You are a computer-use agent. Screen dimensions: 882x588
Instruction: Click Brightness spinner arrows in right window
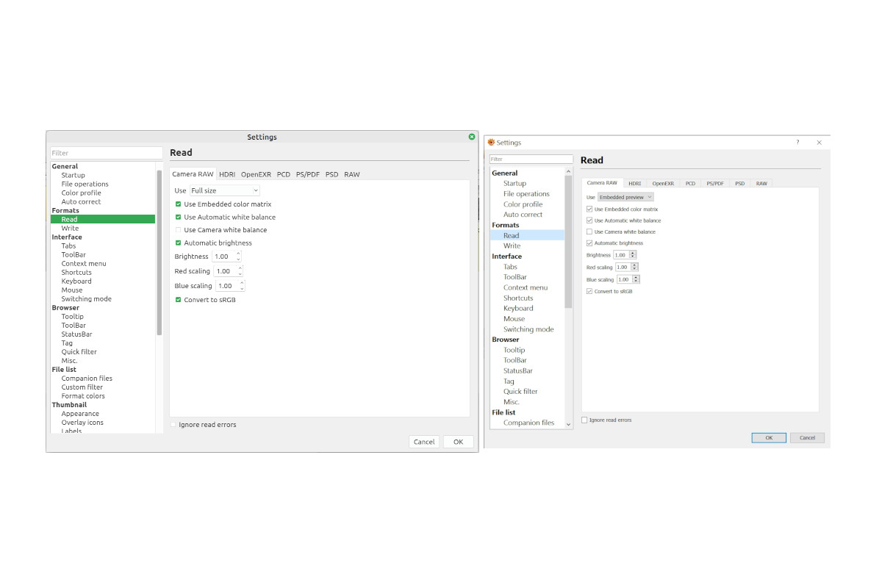633,255
